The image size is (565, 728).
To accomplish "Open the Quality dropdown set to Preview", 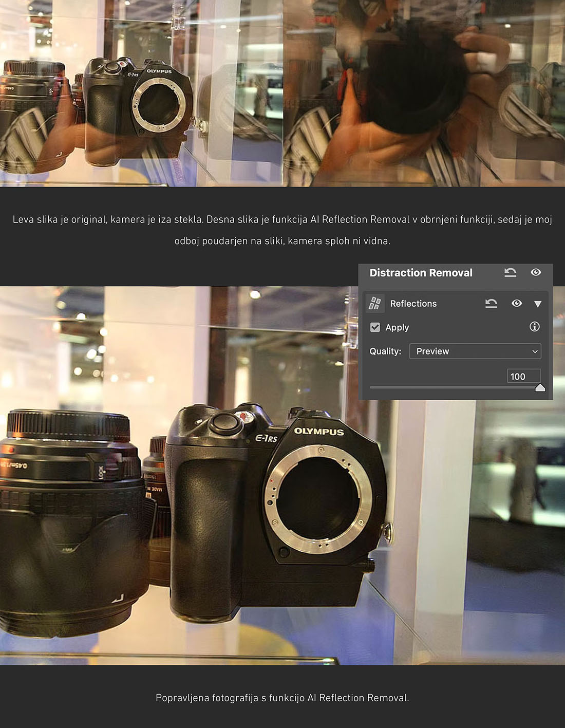I will [x=475, y=351].
